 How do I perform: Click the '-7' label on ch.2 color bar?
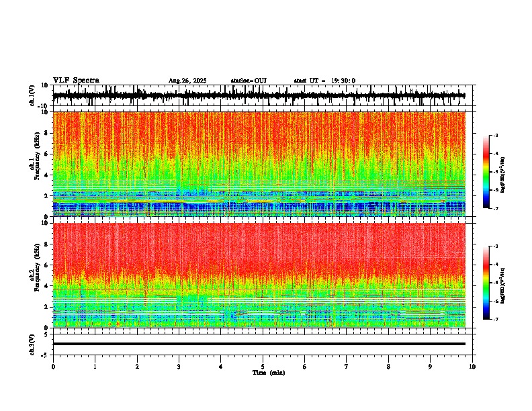(x=496, y=319)
